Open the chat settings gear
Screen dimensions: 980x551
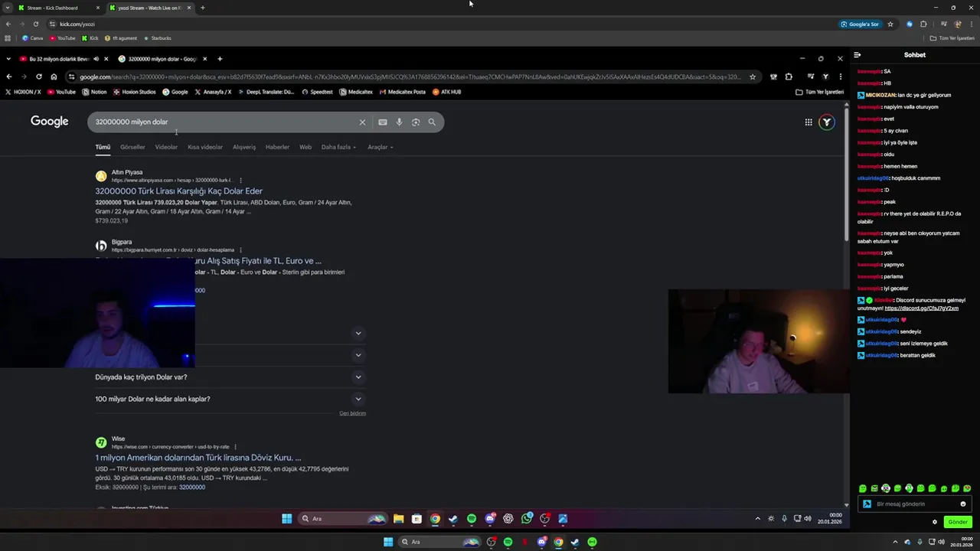tap(935, 522)
